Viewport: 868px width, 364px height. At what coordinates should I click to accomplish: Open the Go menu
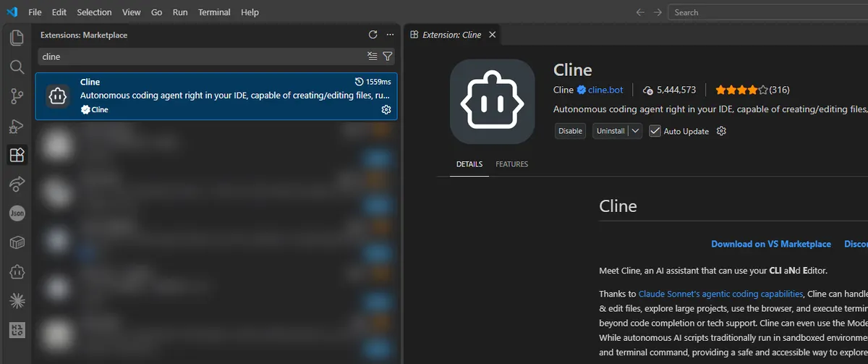coord(157,12)
